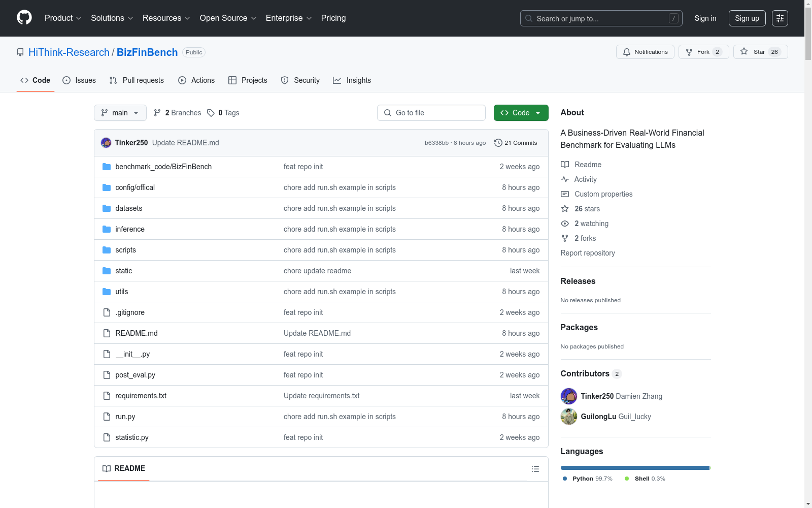Click the Python 99.7% language label
This screenshot has height=508, width=812.
click(588, 479)
